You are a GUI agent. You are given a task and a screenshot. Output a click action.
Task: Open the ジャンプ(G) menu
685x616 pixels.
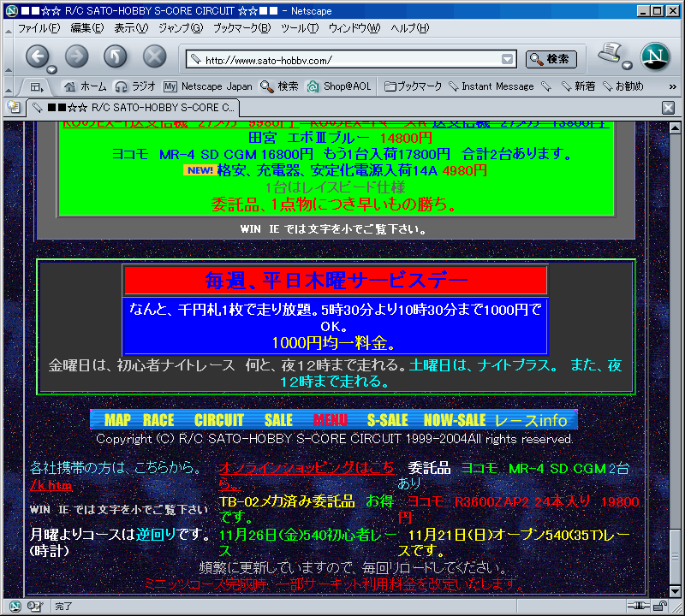[181, 28]
